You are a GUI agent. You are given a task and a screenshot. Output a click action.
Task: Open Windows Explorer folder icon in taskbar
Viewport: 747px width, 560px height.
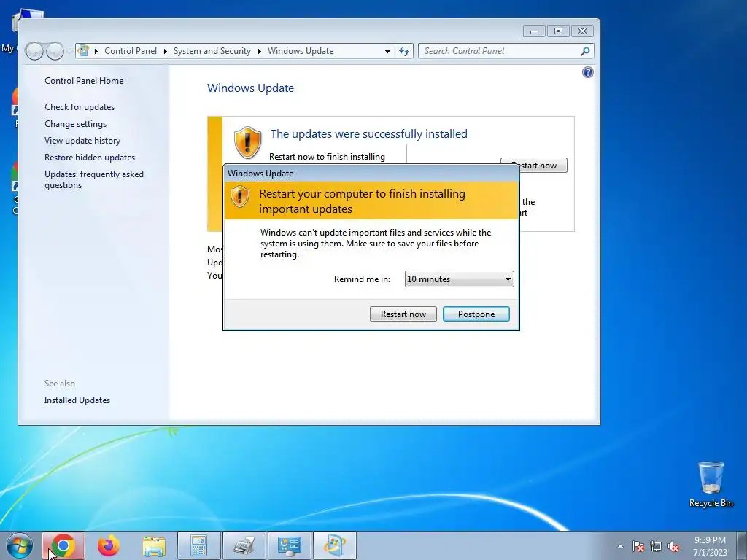(154, 545)
